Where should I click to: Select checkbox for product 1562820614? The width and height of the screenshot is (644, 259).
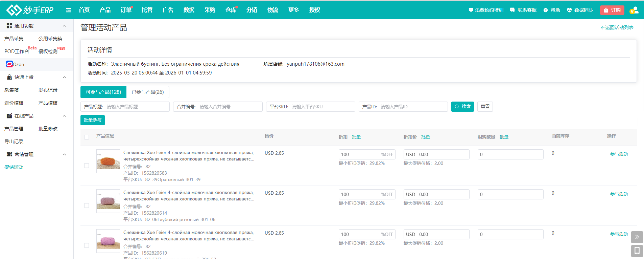(x=87, y=206)
